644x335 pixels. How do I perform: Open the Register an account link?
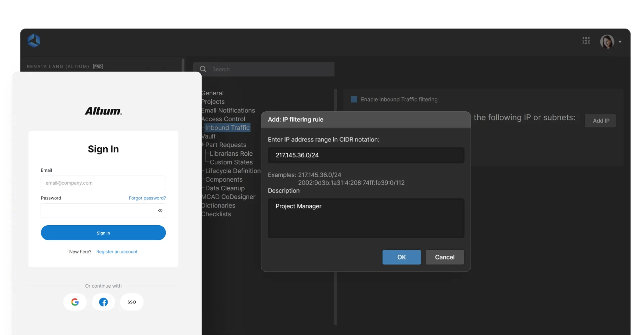(x=117, y=252)
